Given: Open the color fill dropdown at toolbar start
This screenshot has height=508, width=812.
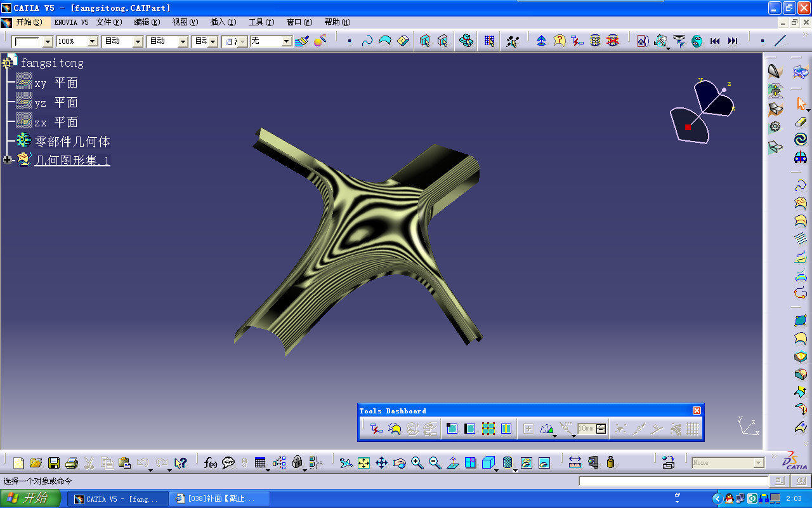Looking at the screenshot, I should (x=48, y=41).
